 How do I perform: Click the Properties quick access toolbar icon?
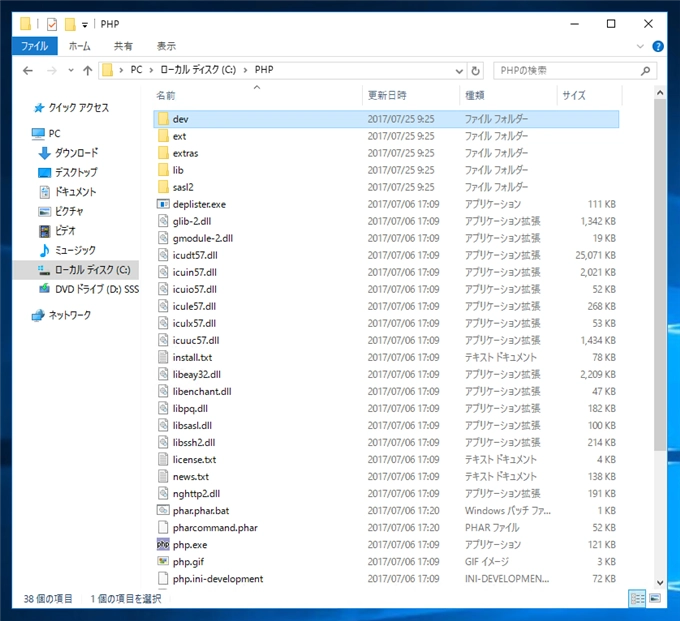pyautogui.click(x=52, y=24)
